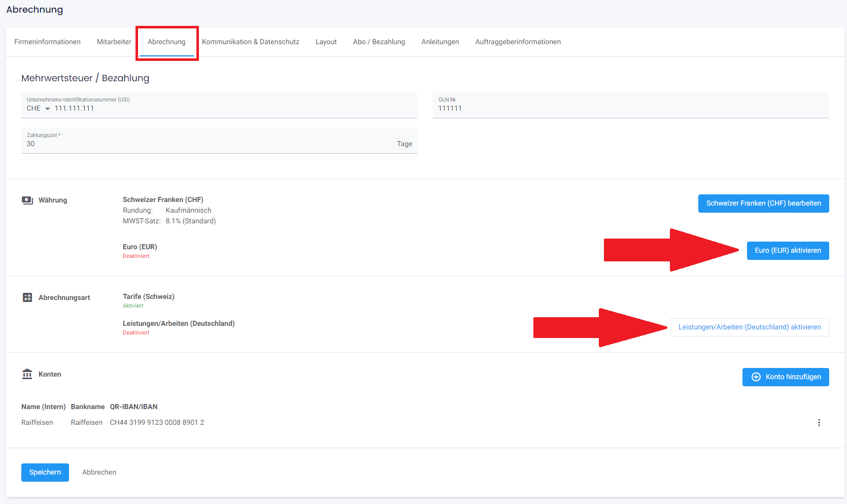Add a new account with Konto hinzufügen
This screenshot has width=847, height=504.
[x=785, y=377]
